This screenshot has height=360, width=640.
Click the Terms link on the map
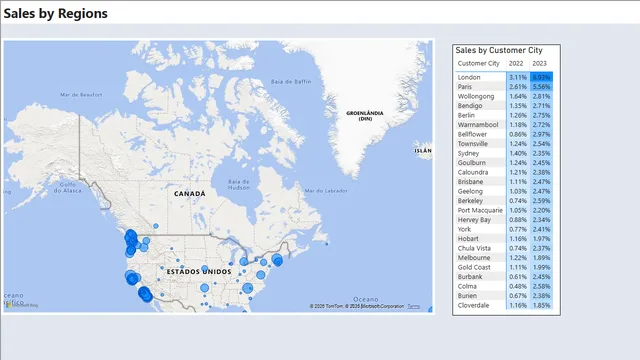click(413, 306)
